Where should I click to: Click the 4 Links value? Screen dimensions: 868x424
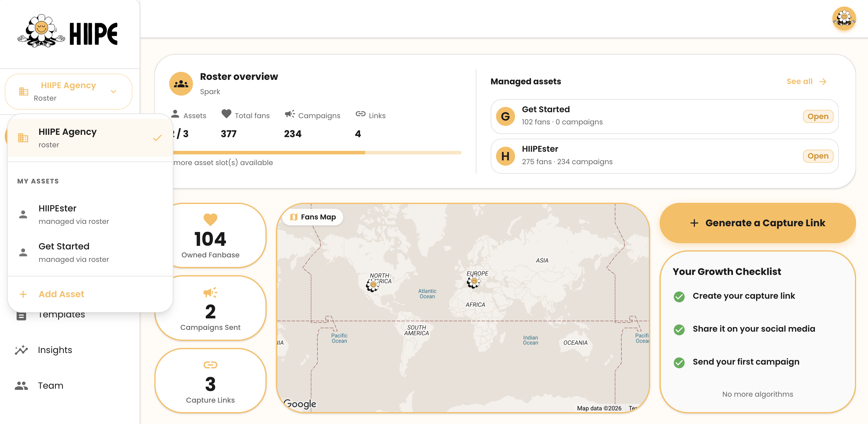[358, 134]
